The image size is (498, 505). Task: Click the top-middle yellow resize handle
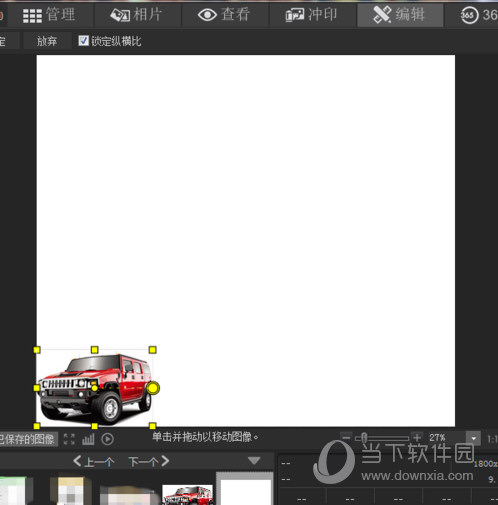point(95,350)
